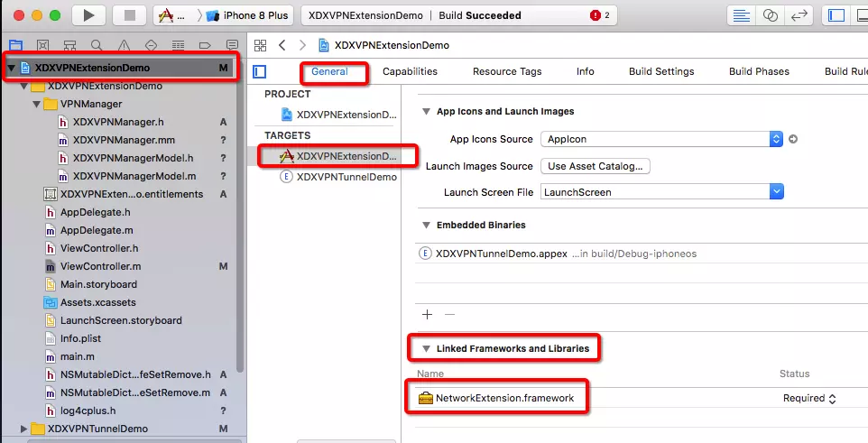
Task: Add an embedded binary with plus button
Action: (x=428, y=314)
